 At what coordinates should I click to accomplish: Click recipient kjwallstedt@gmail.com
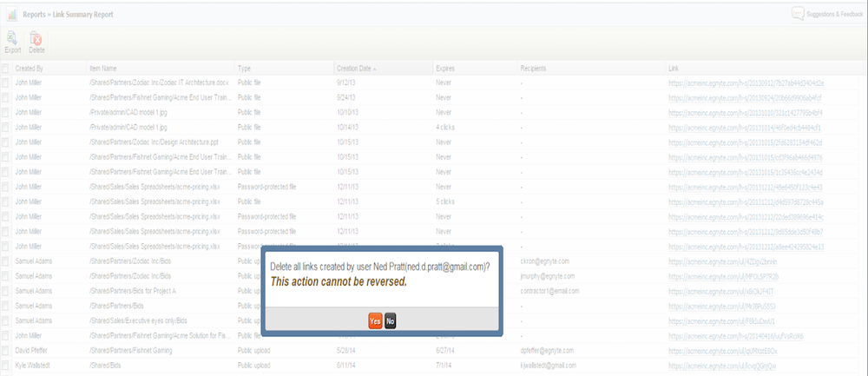point(548,366)
